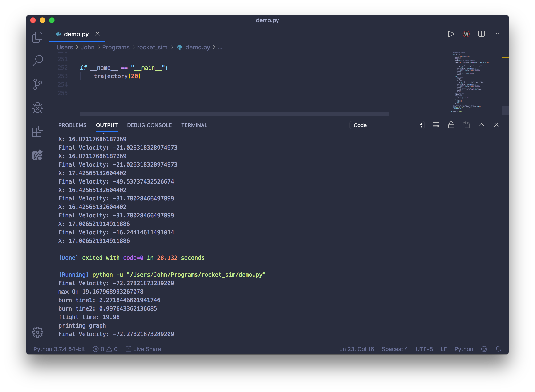Select Python 3.7.4 64-bit interpreter
Viewport: 535px width, 392px height.
tap(59, 349)
